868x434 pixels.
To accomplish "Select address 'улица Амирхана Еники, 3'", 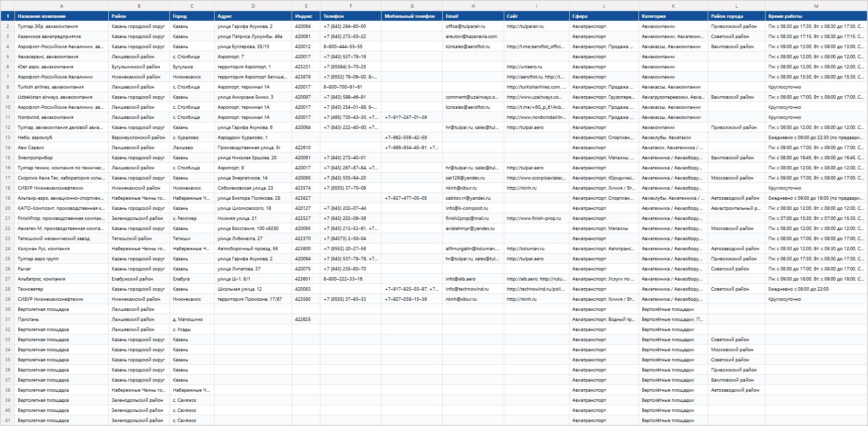I will [x=253, y=97].
